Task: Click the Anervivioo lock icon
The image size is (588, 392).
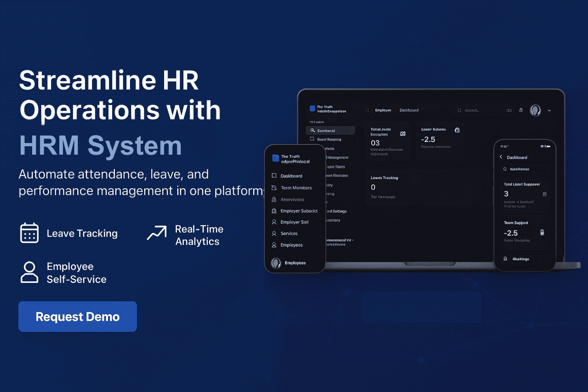Action: 274,199
